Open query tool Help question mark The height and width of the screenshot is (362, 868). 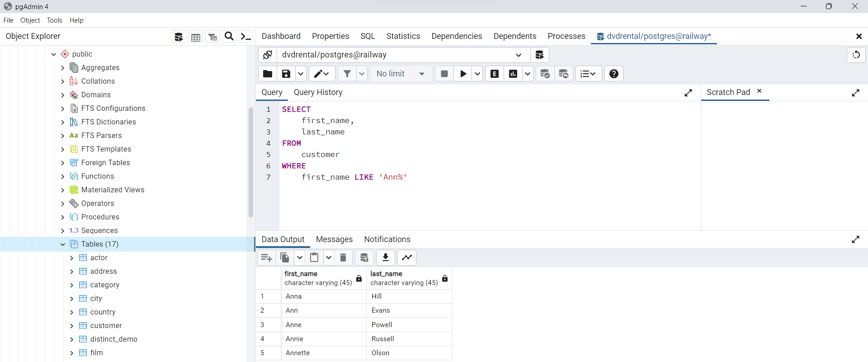click(614, 74)
